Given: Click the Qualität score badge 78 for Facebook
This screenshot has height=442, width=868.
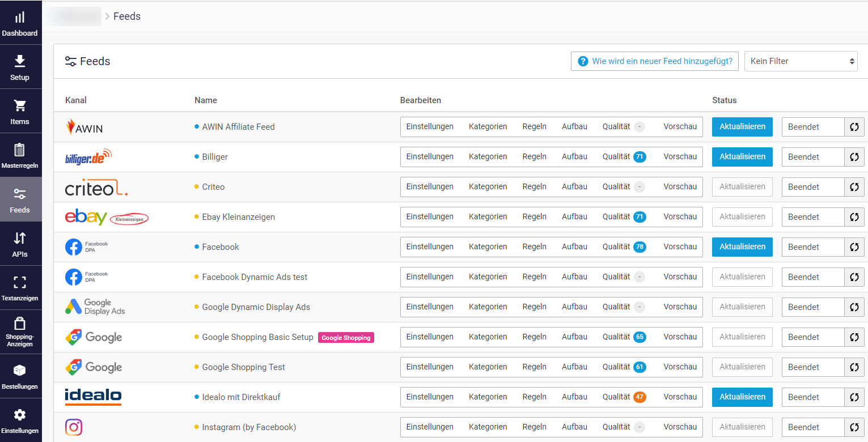Looking at the screenshot, I should pyautogui.click(x=640, y=246).
